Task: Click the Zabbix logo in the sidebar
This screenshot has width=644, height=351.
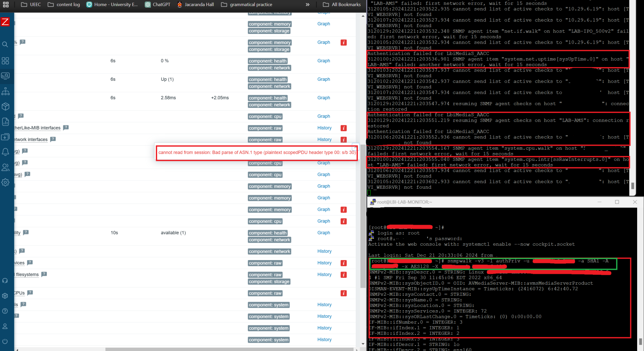Action: [x=5, y=22]
